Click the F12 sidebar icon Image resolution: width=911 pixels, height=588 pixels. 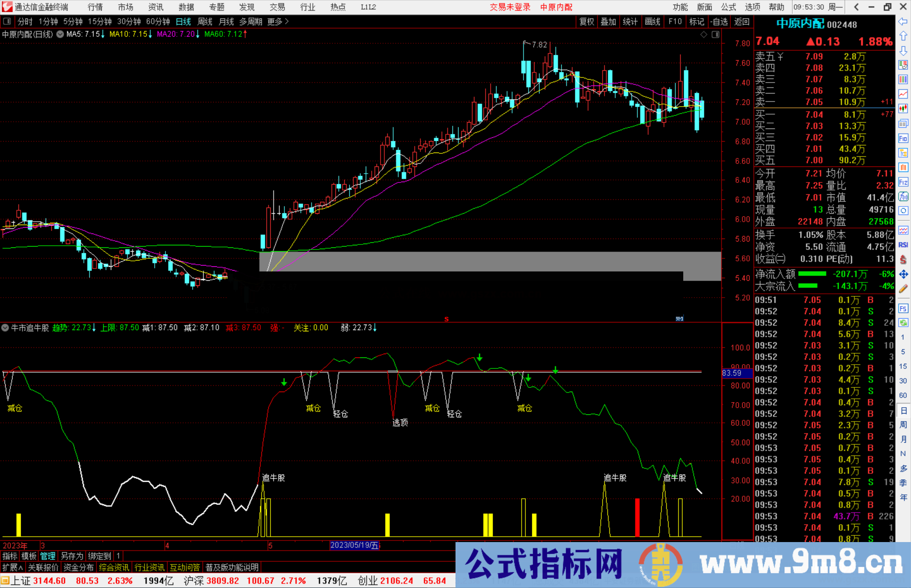903,182
